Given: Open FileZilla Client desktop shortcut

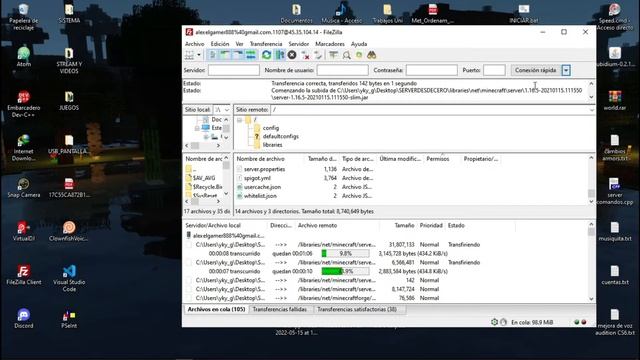Looking at the screenshot, I should point(24,275).
